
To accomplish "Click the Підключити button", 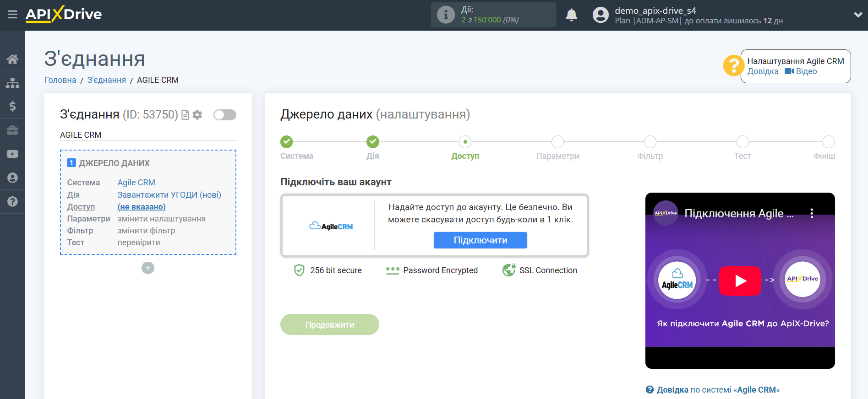I will (x=480, y=240).
